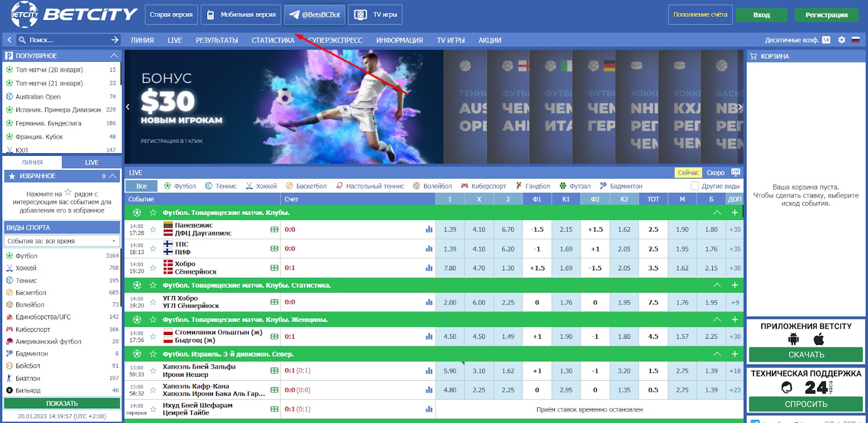Click СКАЧАТЬ app download button

(806, 355)
